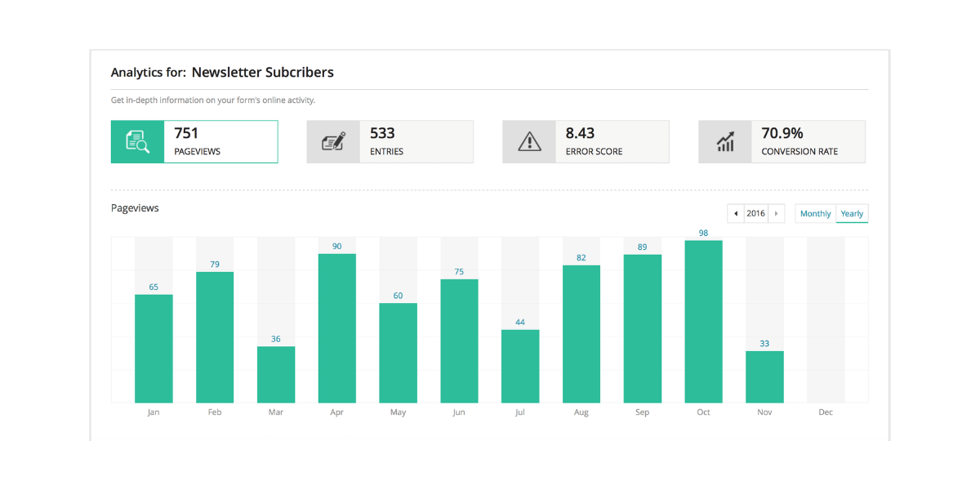Select the 533 Entries stat card
The width and height of the screenshot is (980, 490).
tap(416, 142)
